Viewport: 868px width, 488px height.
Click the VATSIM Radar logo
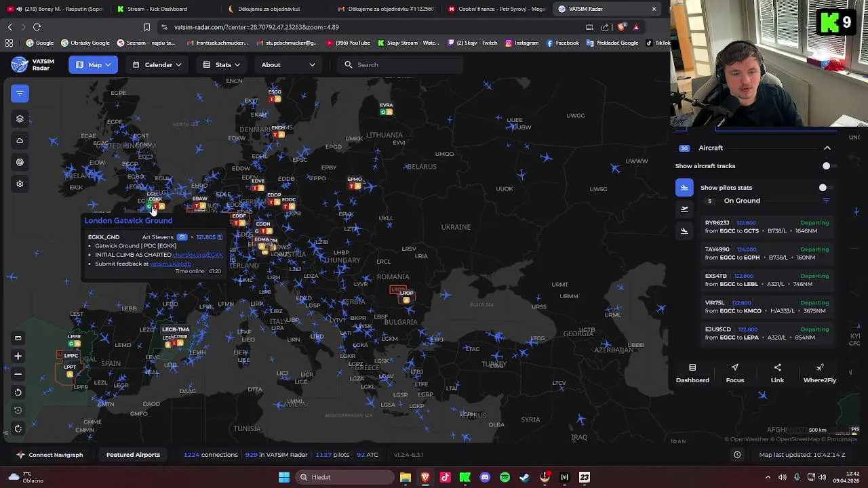(x=33, y=64)
